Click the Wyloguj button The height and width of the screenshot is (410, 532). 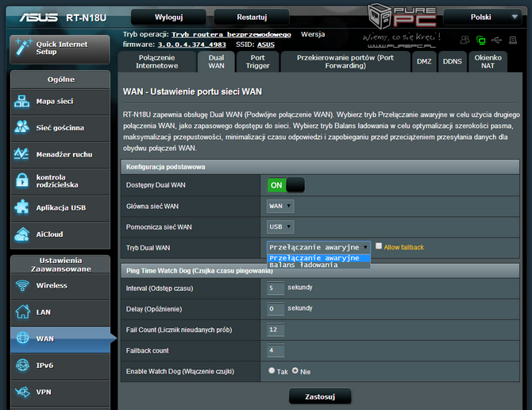coord(168,17)
